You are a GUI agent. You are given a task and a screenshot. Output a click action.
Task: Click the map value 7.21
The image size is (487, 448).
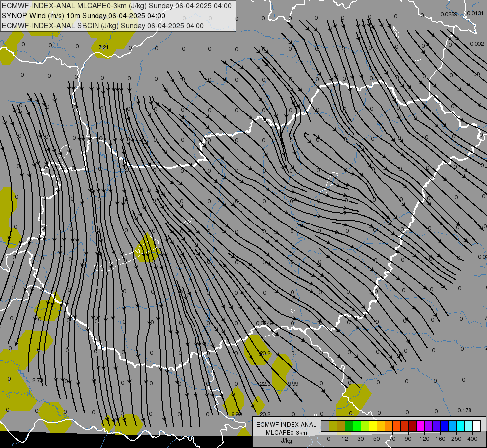(x=103, y=47)
